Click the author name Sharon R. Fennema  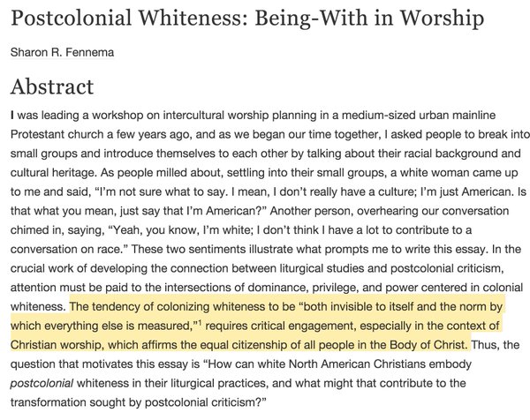pos(62,53)
